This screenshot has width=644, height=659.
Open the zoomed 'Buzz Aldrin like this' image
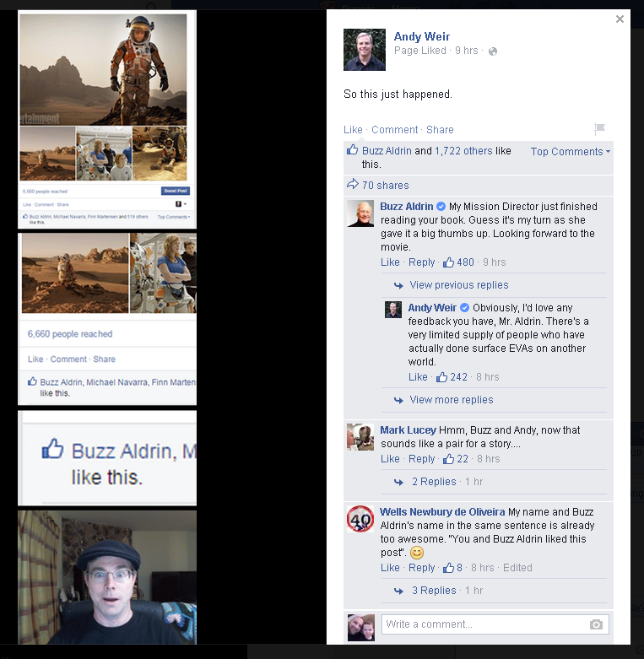tap(107, 458)
